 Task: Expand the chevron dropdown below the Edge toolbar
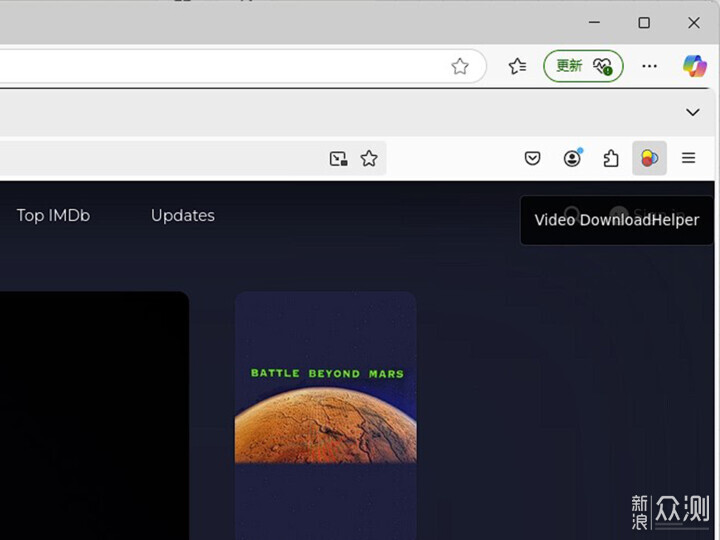pos(692,112)
